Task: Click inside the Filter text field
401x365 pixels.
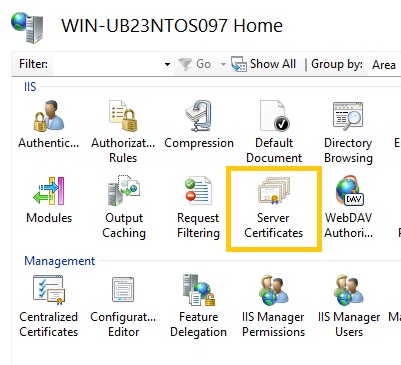Action: click(107, 64)
